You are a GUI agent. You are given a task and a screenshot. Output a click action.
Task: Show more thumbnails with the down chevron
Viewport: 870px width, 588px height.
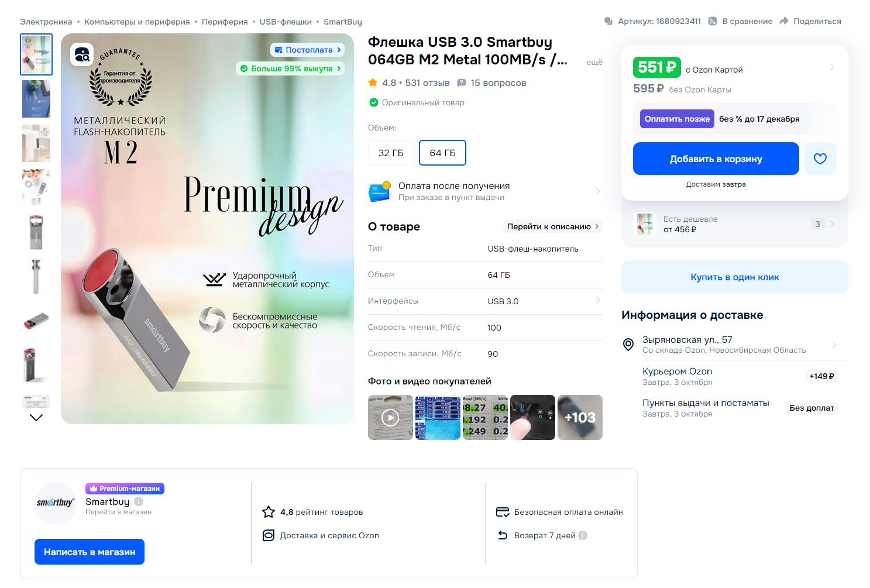tap(36, 417)
